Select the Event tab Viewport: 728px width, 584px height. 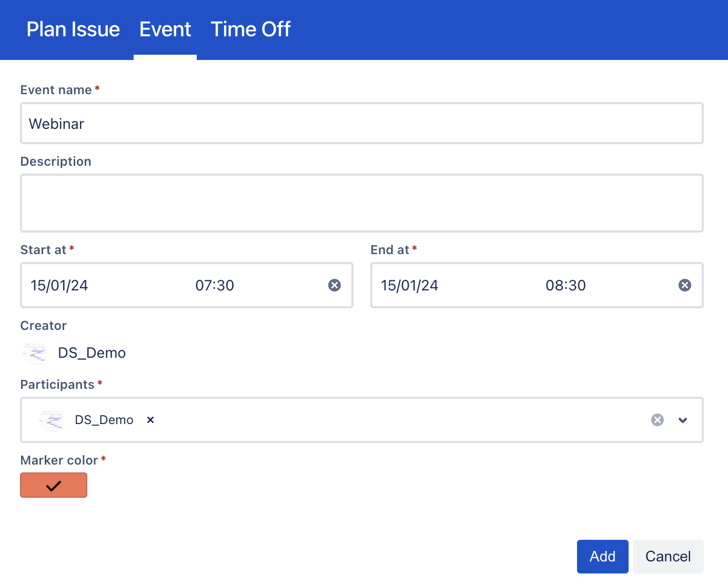(x=165, y=29)
